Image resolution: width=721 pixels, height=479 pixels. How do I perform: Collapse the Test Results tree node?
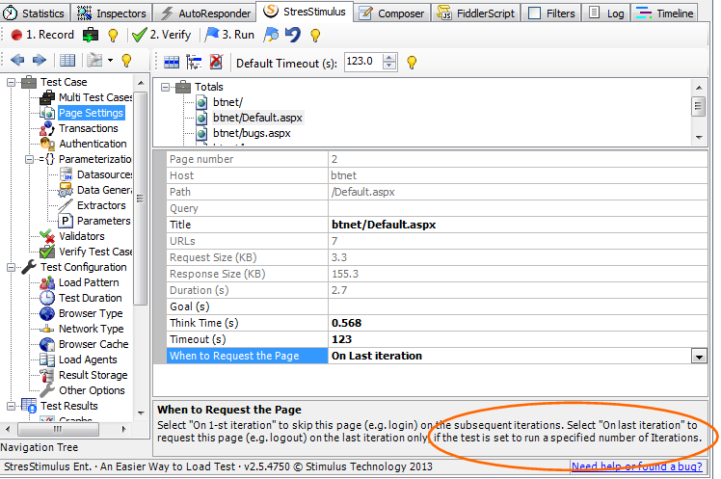11,406
